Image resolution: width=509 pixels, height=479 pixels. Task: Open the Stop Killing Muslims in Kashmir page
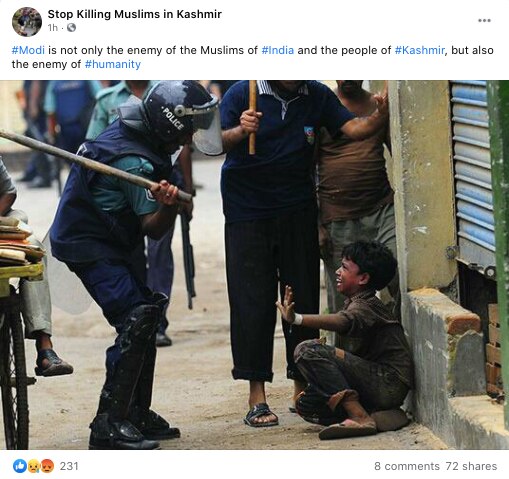tap(135, 14)
